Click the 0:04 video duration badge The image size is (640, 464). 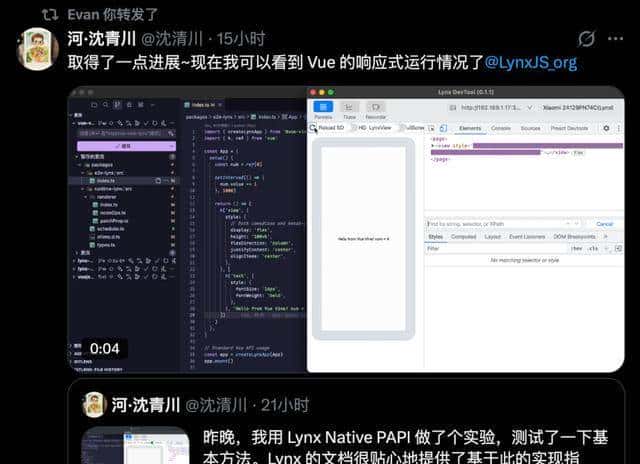click(x=104, y=349)
